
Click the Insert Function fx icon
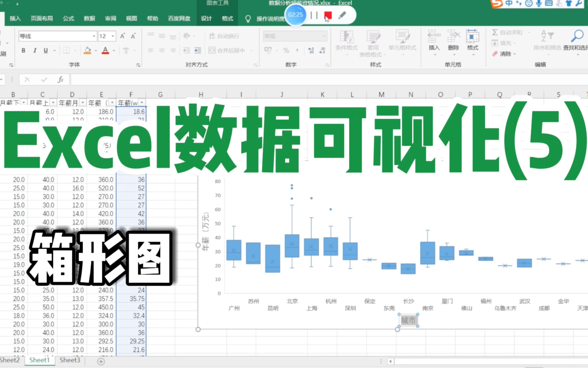[60, 80]
